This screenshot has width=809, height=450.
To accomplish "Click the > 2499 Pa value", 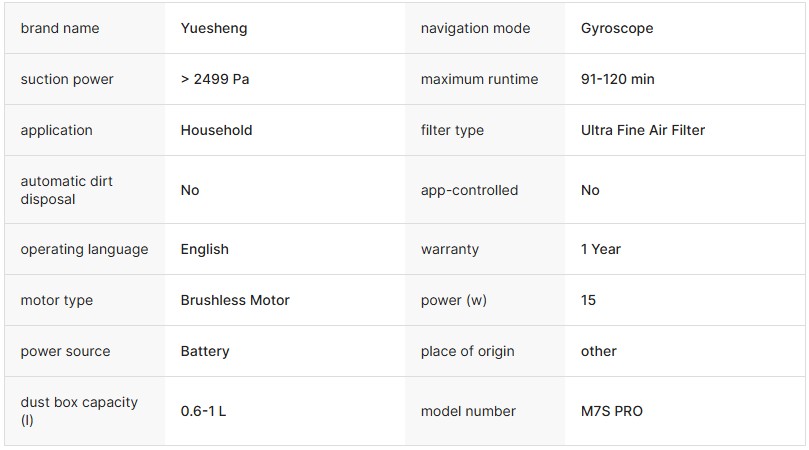I will [215, 79].
